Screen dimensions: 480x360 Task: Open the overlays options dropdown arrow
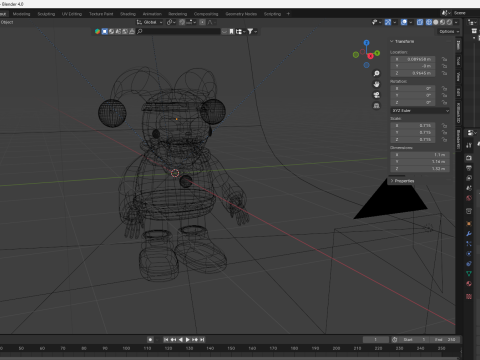411,22
